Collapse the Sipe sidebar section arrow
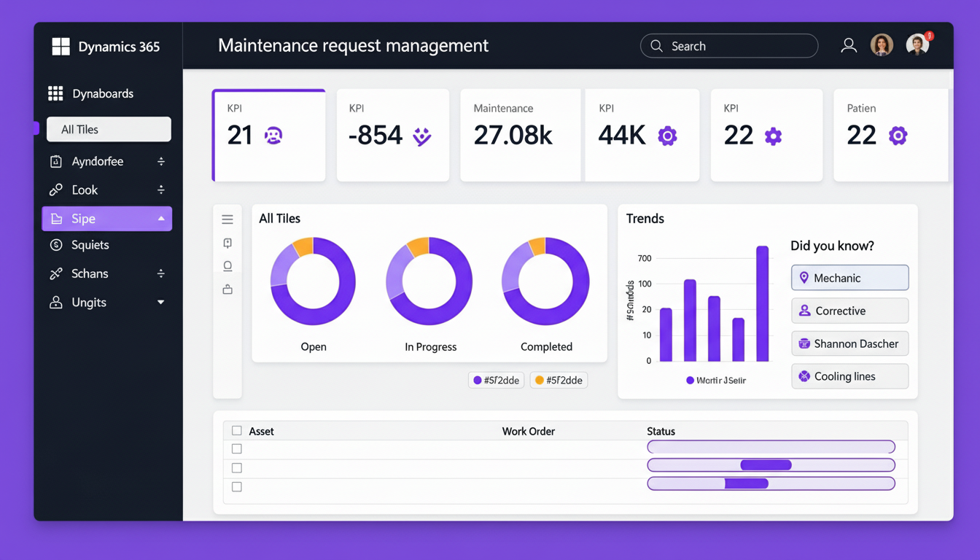980x560 pixels. coord(161,219)
